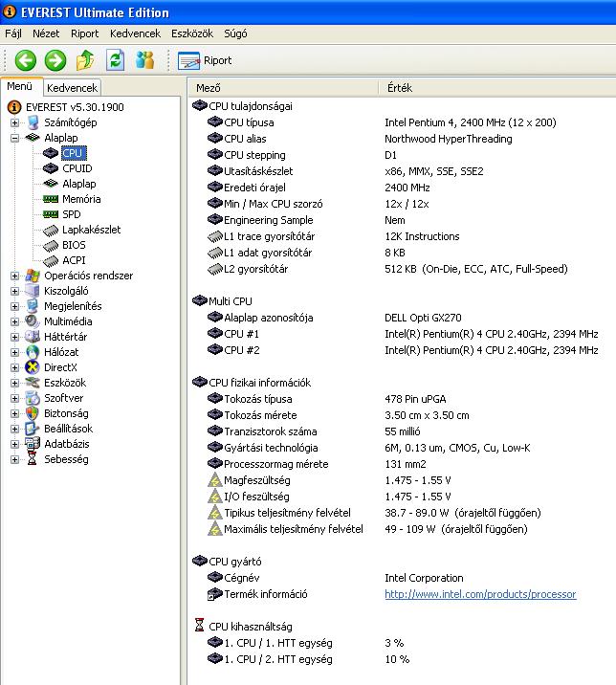Expand the Hálózat node
Image resolution: width=616 pixels, height=685 pixels.
(15, 352)
